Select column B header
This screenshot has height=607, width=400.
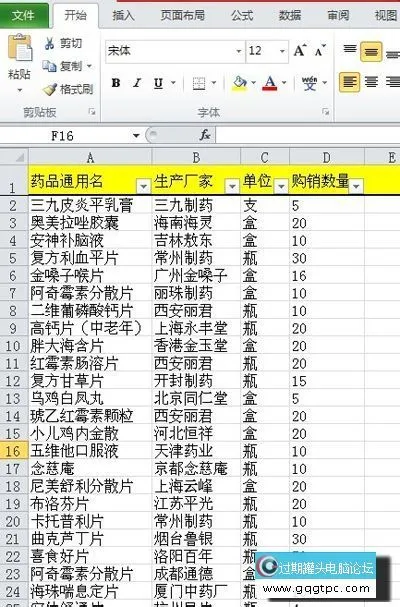click(196, 157)
